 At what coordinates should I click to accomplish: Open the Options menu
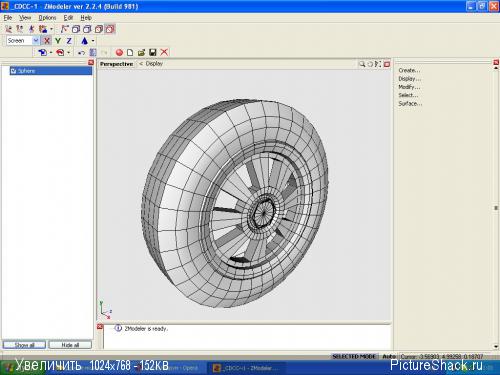[x=47, y=18]
